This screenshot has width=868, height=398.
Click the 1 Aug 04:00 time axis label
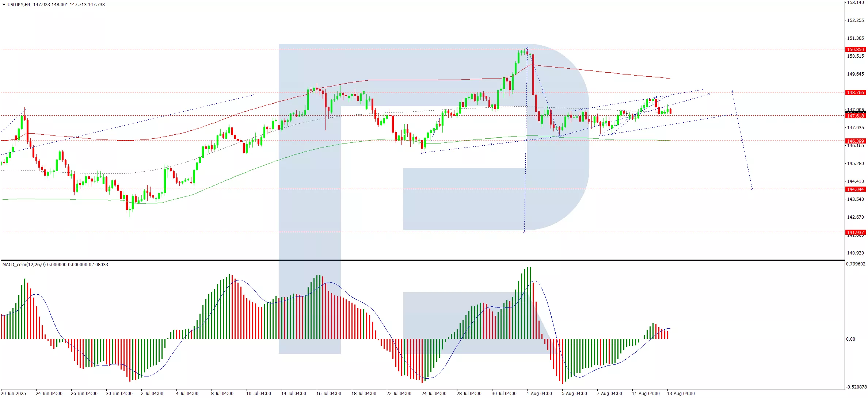click(539, 394)
